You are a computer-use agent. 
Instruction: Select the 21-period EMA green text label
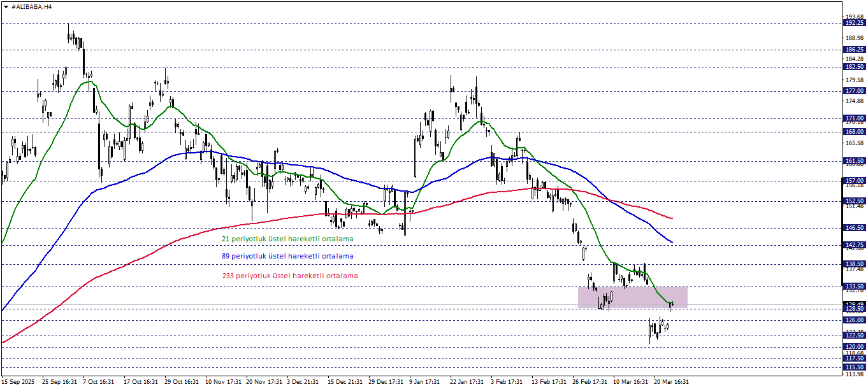[x=287, y=239]
